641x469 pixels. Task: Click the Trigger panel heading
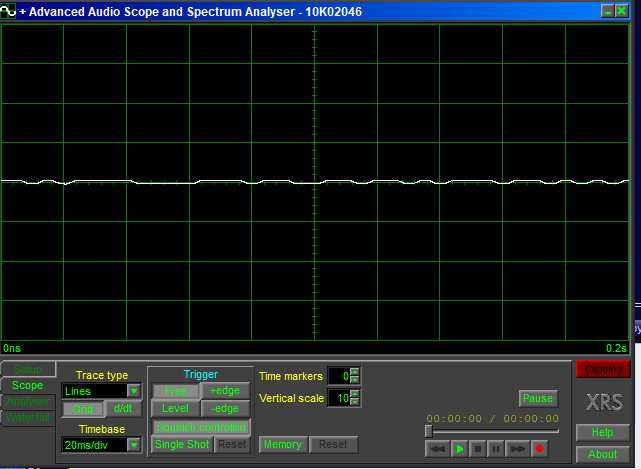[x=201, y=374]
